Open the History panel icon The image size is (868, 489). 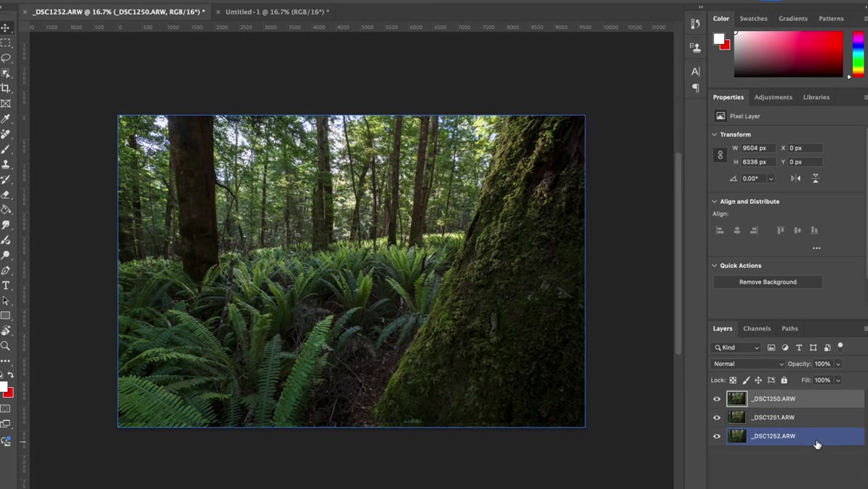coord(696,24)
